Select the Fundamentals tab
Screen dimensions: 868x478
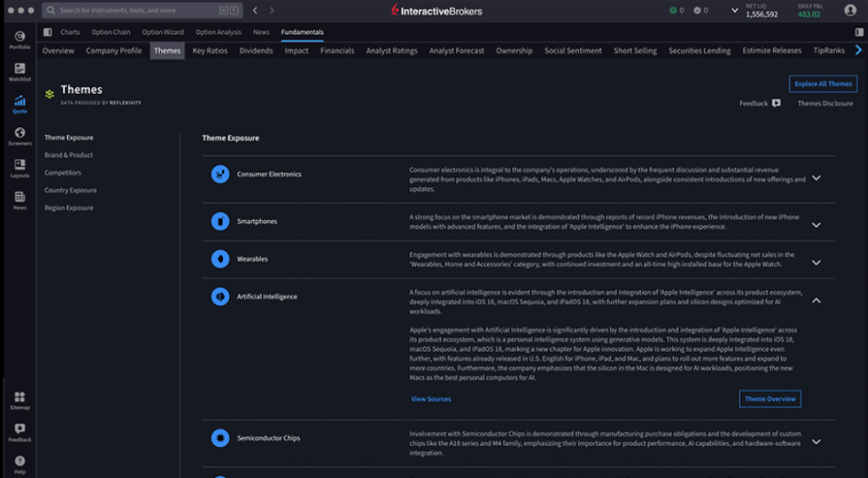pyautogui.click(x=303, y=32)
